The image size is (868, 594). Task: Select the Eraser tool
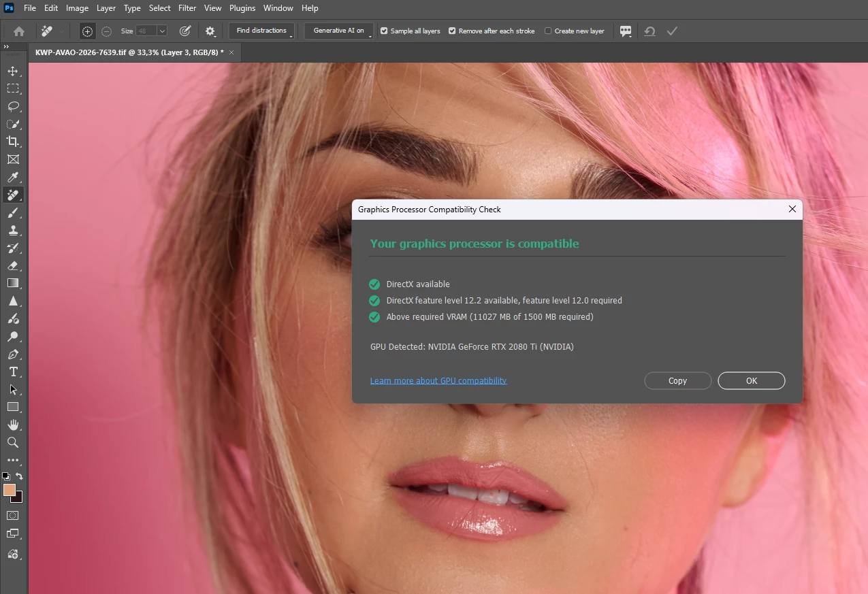pos(13,266)
